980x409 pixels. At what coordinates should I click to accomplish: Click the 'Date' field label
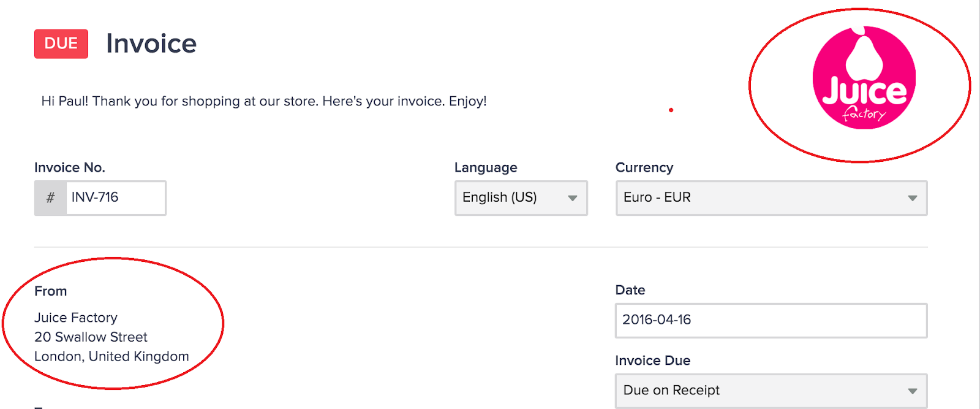(x=630, y=290)
